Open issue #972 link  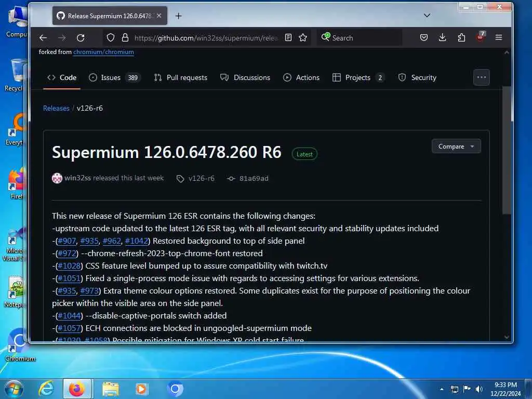tap(67, 254)
